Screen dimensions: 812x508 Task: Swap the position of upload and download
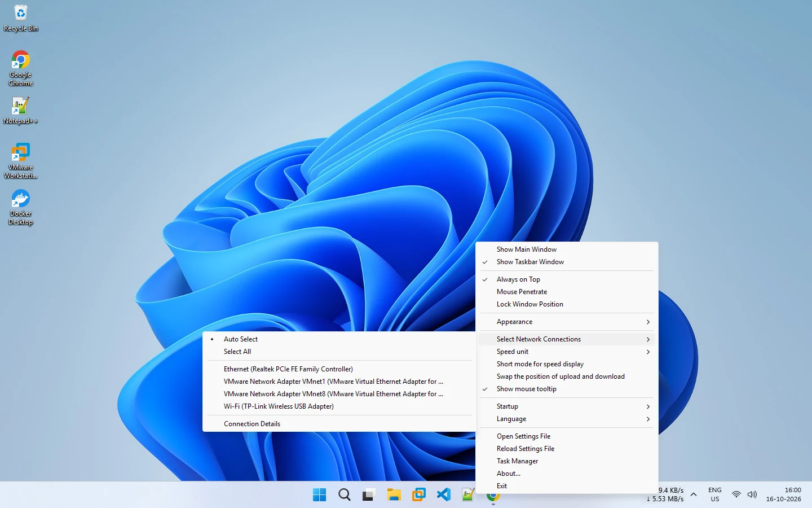point(567,376)
